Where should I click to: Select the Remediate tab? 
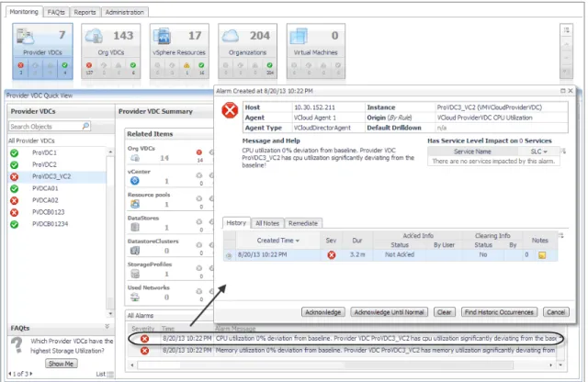tap(303, 223)
